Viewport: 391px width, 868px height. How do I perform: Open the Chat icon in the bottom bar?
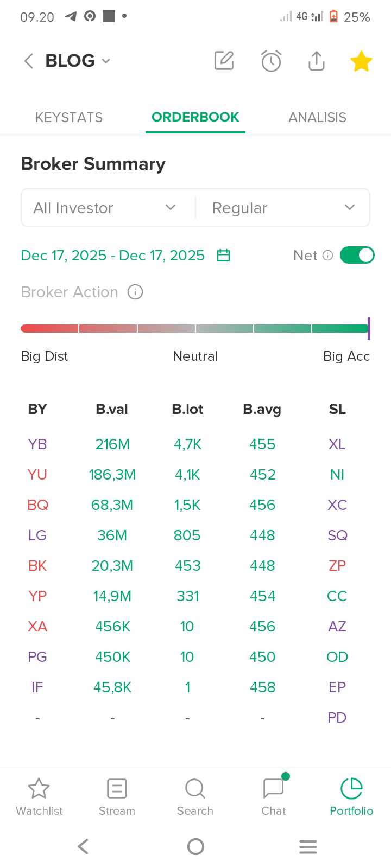(273, 789)
